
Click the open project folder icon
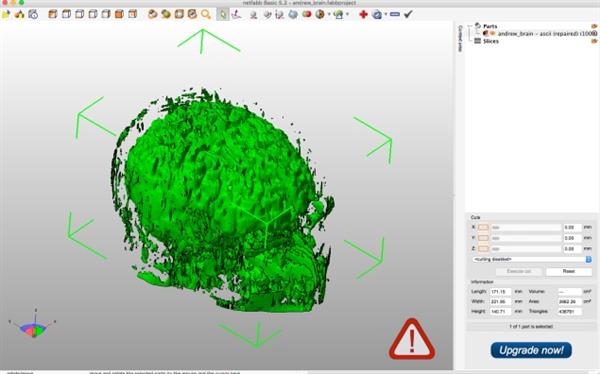(5, 15)
